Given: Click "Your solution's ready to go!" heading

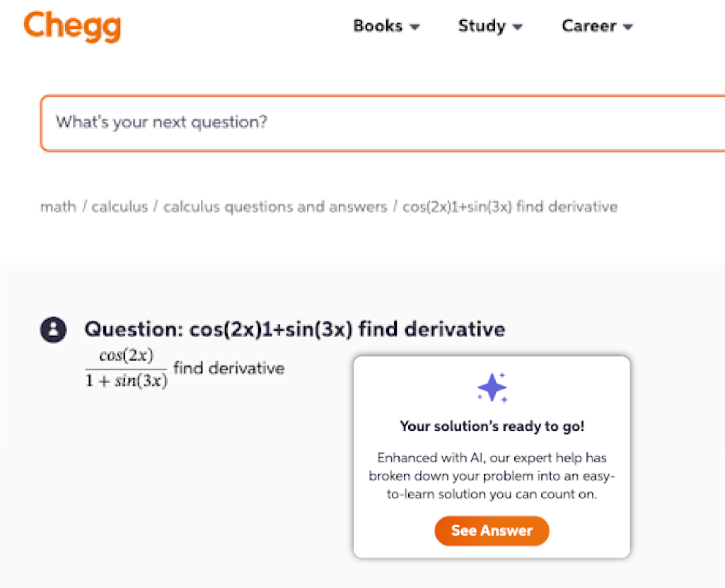Looking at the screenshot, I should pyautogui.click(x=492, y=426).
